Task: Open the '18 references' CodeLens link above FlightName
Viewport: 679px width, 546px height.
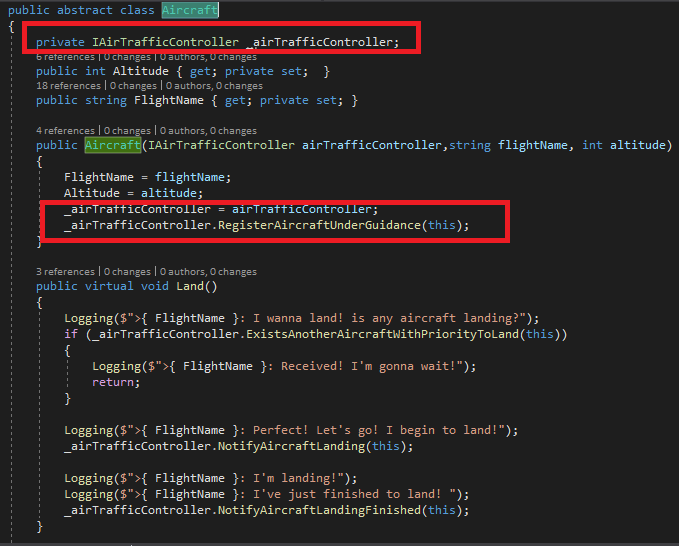Action: click(x=68, y=86)
